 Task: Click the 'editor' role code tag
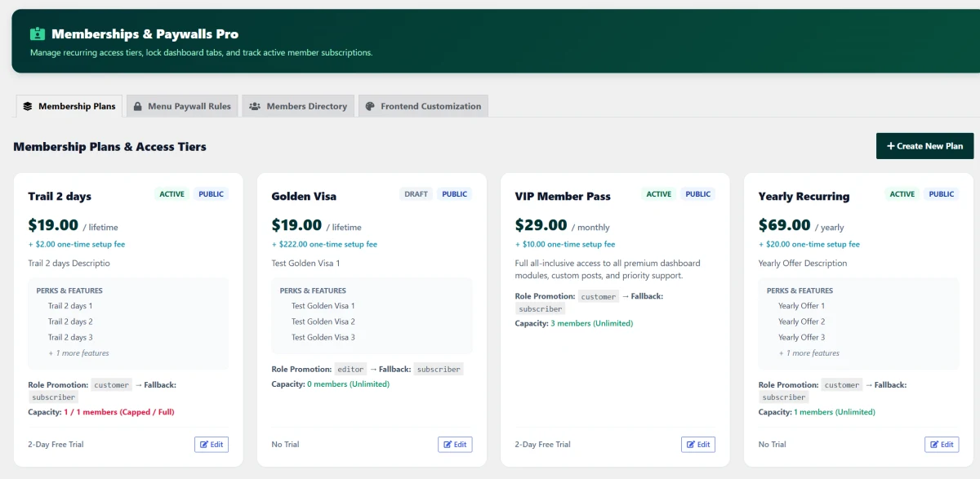click(x=350, y=369)
